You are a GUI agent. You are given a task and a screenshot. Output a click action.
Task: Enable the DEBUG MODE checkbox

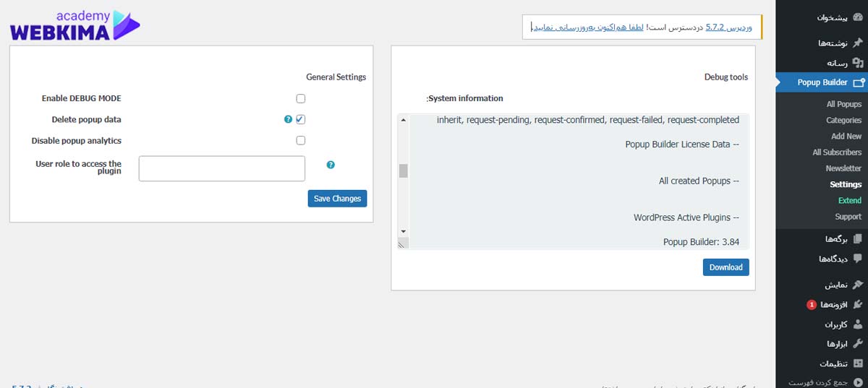coord(301,98)
